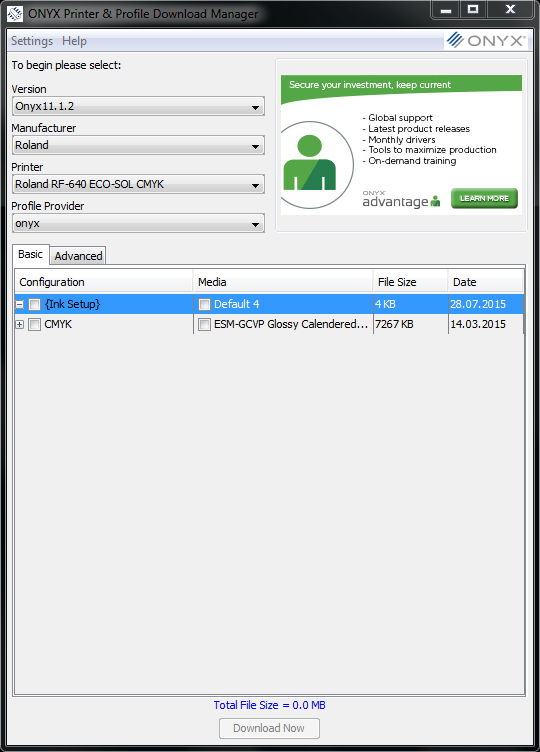The height and width of the screenshot is (752, 540).
Task: Switch to the Advanced tab
Action: click(78, 256)
